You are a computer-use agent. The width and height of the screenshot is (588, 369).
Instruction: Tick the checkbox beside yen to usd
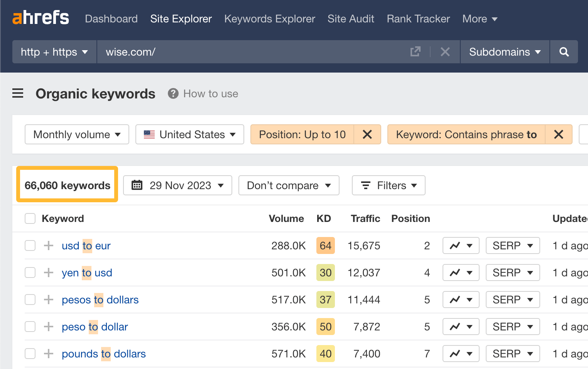[x=30, y=273]
